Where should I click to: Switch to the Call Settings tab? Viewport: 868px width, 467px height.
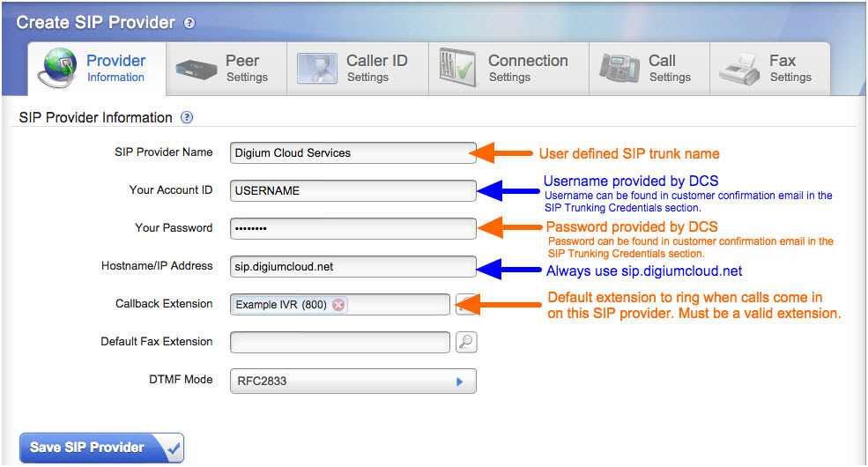(649, 69)
